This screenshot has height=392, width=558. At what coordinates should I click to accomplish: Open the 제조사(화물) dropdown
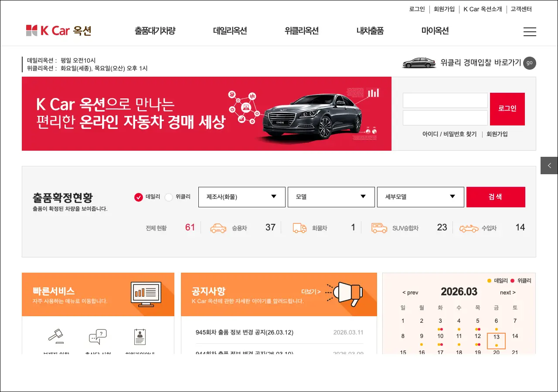(242, 197)
